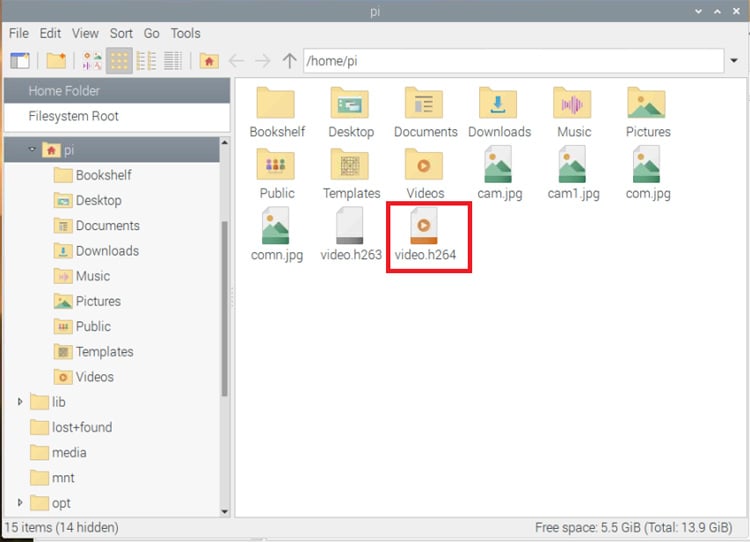Expand the lib folder in the tree
This screenshot has height=542, width=750.
(21, 402)
